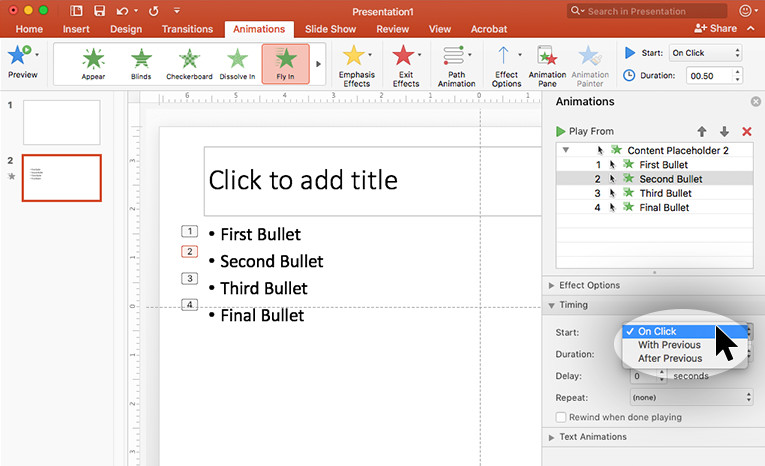
Task: Collapse the Content Placeholder 2 group
Action: click(x=565, y=150)
